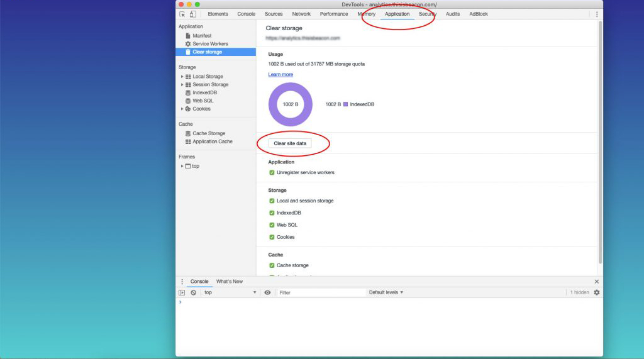Open Manifest in sidebar

click(x=202, y=36)
